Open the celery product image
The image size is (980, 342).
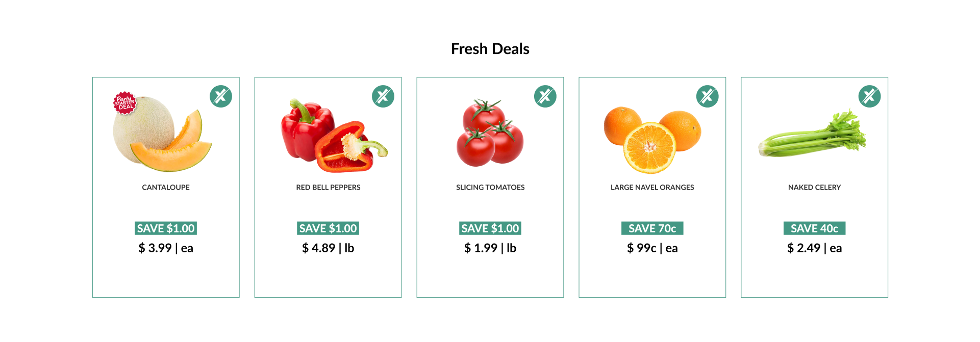tap(812, 134)
